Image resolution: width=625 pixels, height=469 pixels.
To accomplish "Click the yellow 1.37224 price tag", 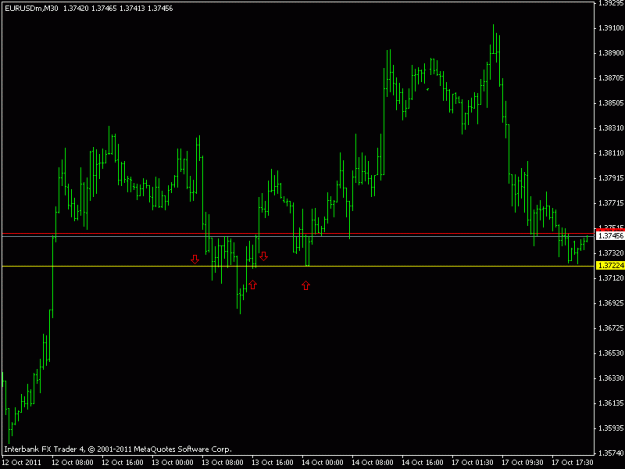I will tap(610, 265).
